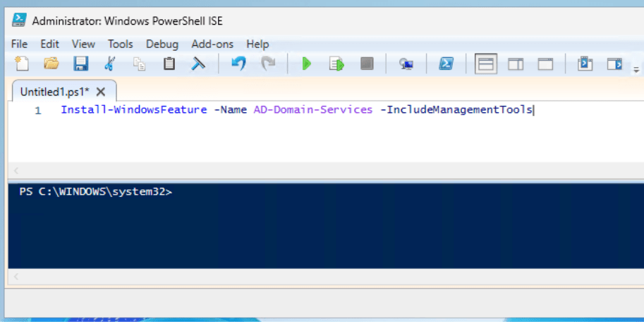644x322 pixels.
Task: Click the New Script icon
Action: tap(22, 64)
